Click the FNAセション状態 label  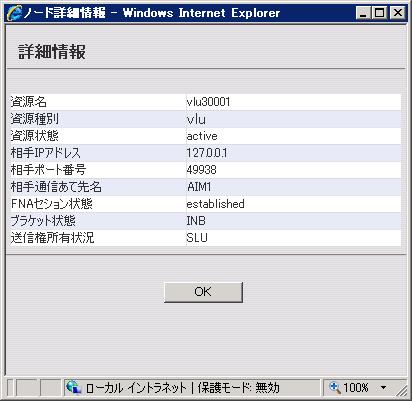pyautogui.click(x=52, y=204)
